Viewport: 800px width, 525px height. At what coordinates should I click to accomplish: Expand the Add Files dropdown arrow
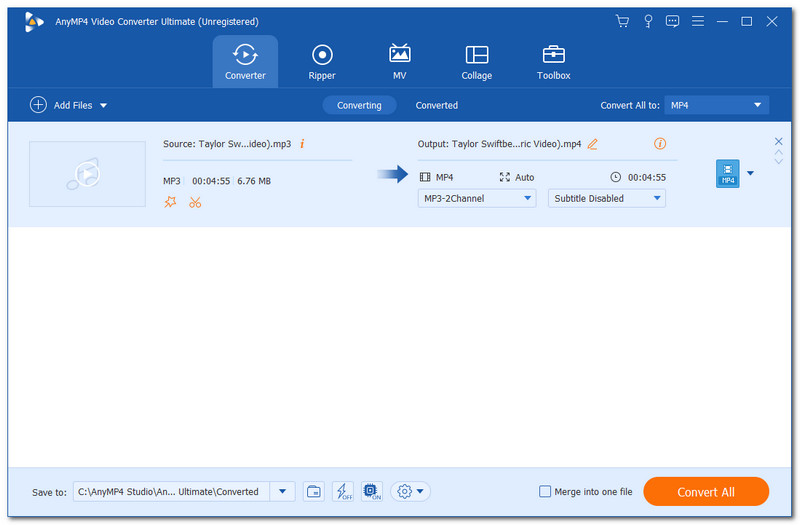click(104, 106)
